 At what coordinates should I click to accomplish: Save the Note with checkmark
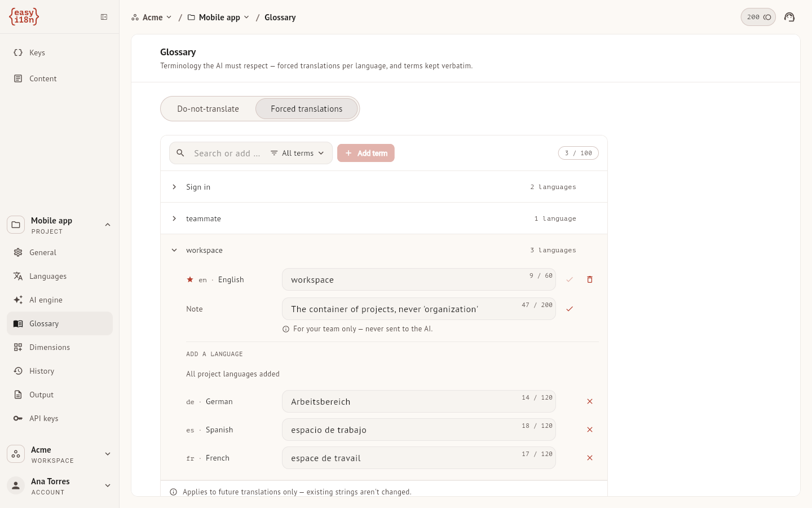570,309
